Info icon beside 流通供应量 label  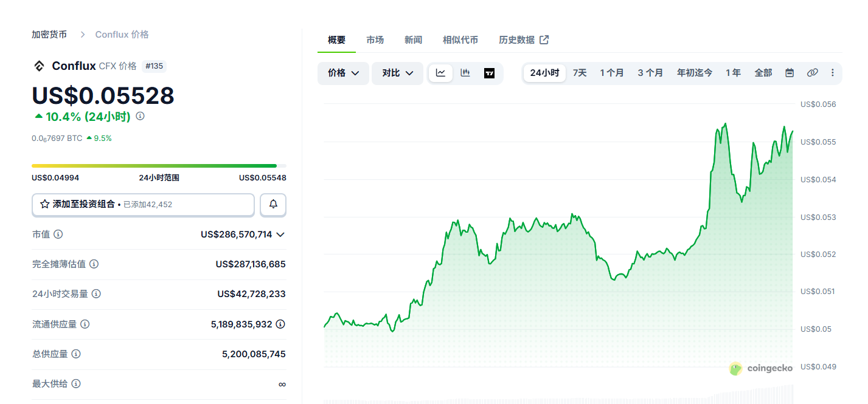click(x=85, y=324)
